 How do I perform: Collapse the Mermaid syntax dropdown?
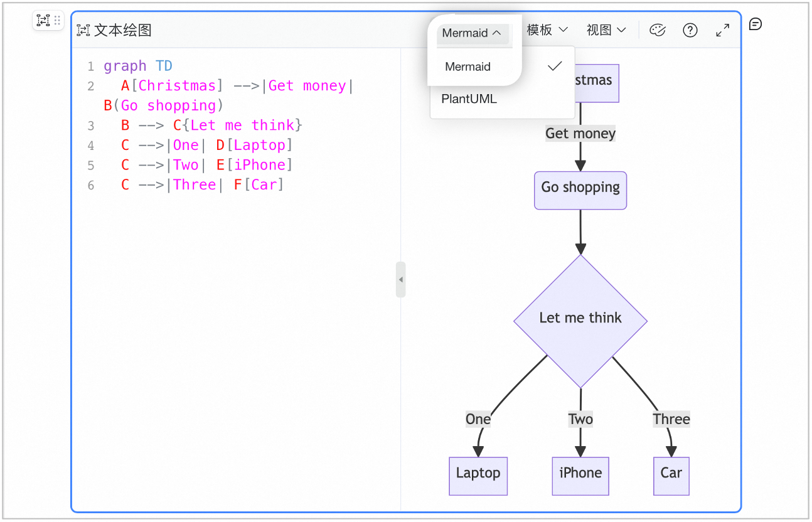coord(472,33)
